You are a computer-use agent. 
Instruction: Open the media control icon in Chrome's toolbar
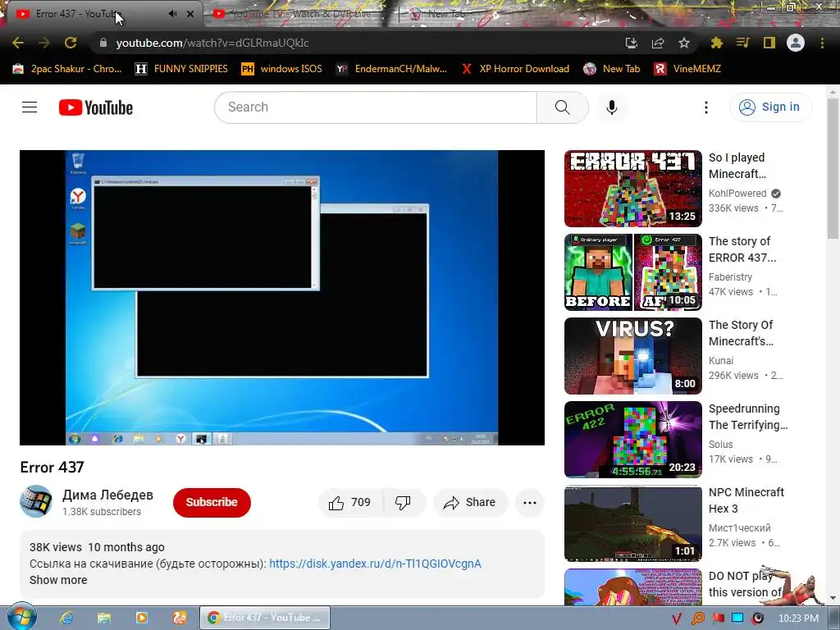click(742, 43)
